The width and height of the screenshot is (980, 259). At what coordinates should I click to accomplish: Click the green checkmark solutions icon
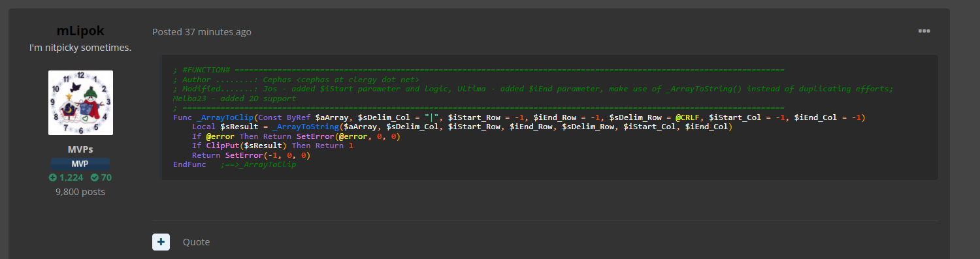(95, 177)
